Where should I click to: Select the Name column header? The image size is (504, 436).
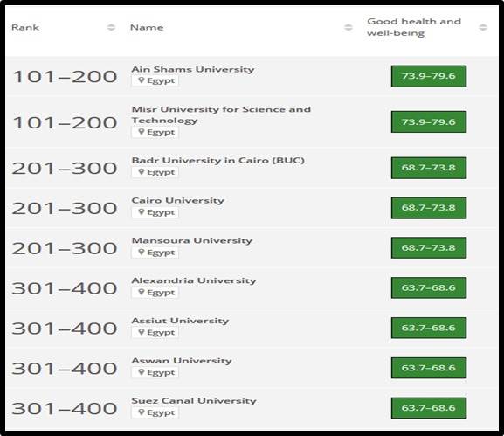147,27
